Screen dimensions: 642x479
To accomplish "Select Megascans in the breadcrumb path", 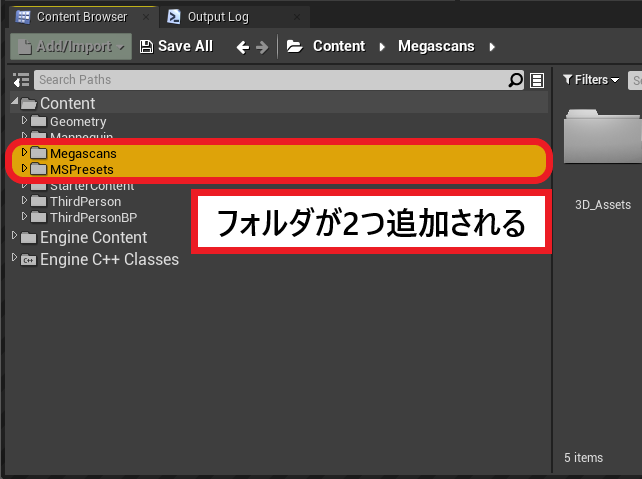I will [436, 46].
